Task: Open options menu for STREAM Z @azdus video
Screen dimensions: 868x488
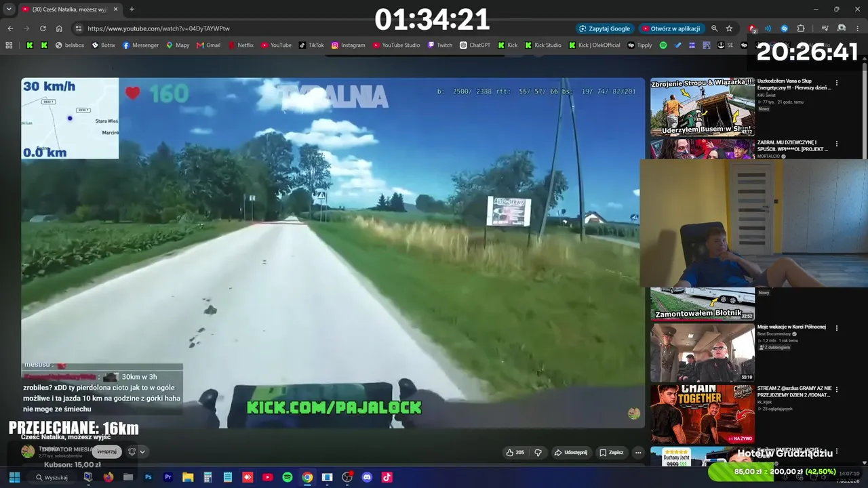Action: pos(837,390)
